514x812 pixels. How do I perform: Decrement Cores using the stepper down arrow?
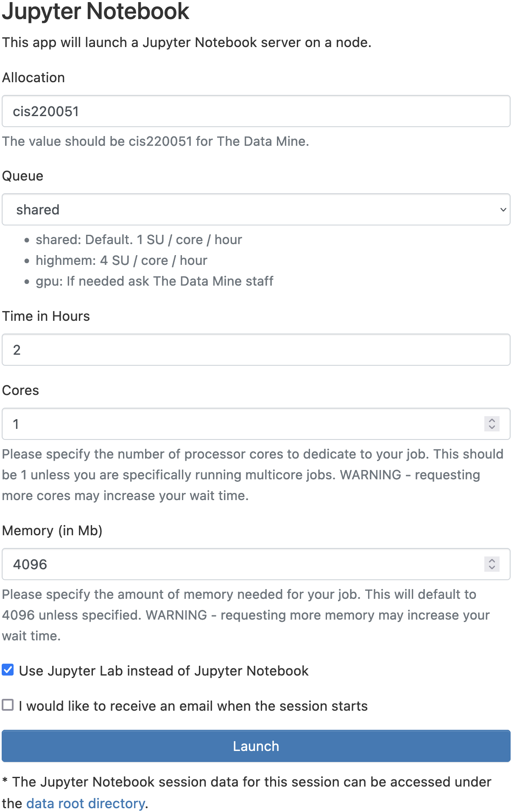492,427
